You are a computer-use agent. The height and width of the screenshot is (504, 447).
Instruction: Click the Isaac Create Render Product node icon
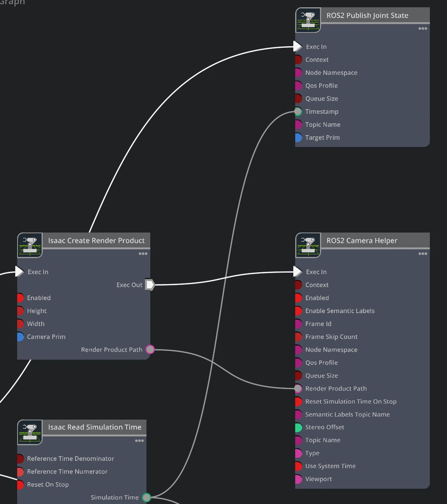tap(30, 245)
